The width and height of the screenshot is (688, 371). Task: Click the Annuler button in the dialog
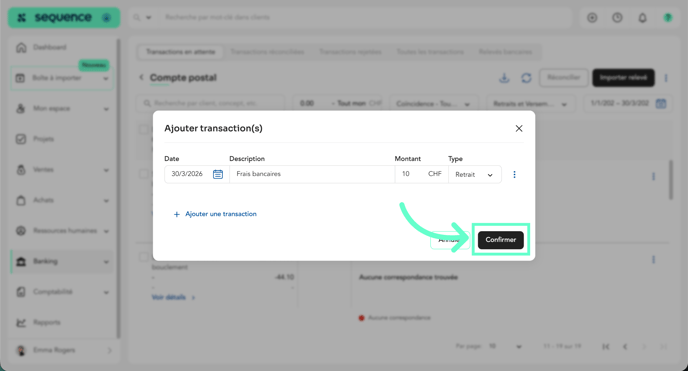(x=449, y=240)
